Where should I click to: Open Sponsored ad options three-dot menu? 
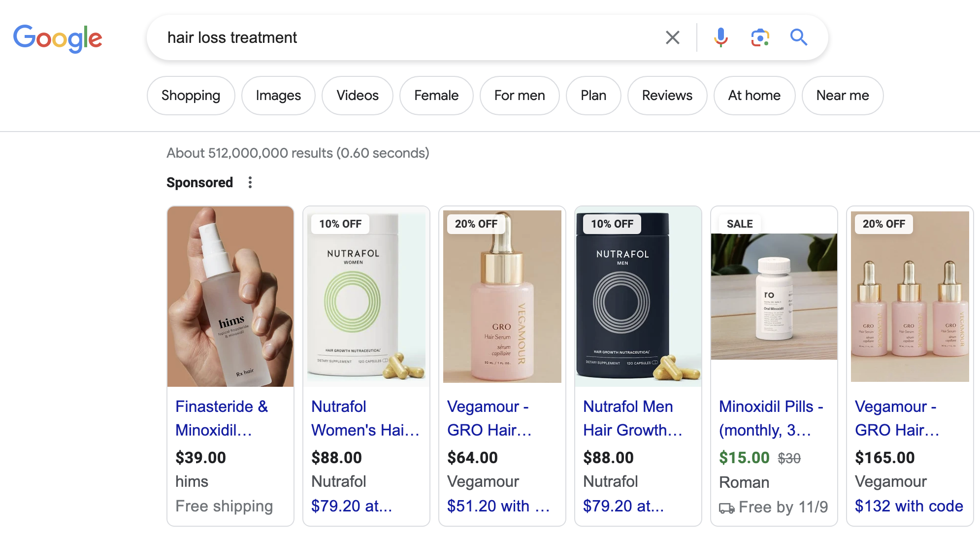click(250, 182)
